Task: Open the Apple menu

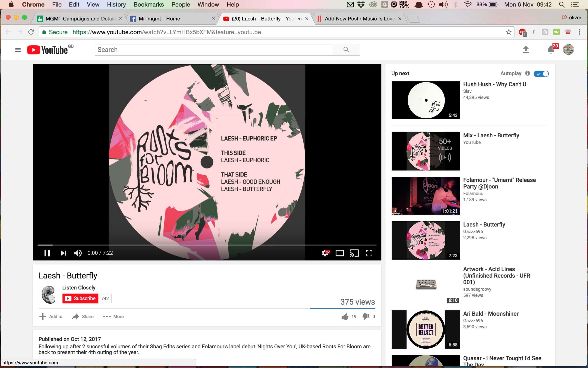Action: click(x=11, y=4)
